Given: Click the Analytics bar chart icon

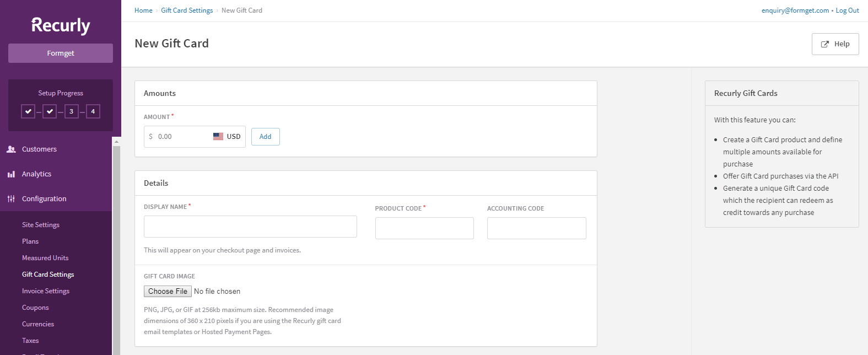Looking at the screenshot, I should (11, 174).
